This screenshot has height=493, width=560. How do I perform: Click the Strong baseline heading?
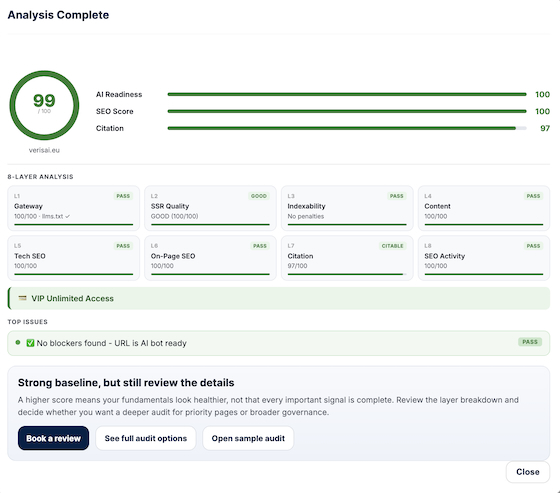click(126, 383)
